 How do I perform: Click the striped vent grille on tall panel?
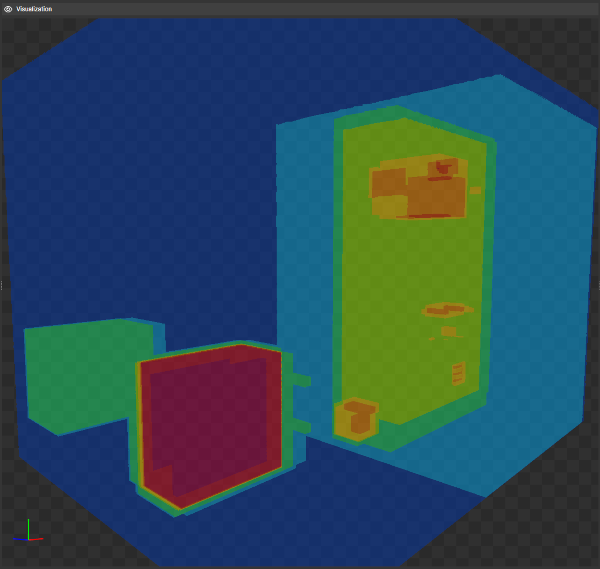[x=458, y=374]
